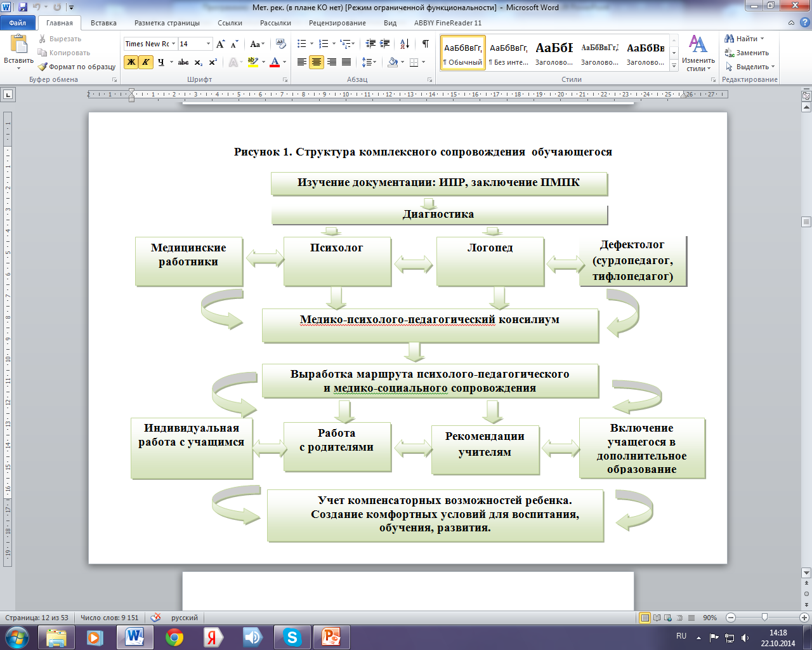The width and height of the screenshot is (812, 650).
Task: Click Cut (Вырезать)
Action: (x=60, y=39)
